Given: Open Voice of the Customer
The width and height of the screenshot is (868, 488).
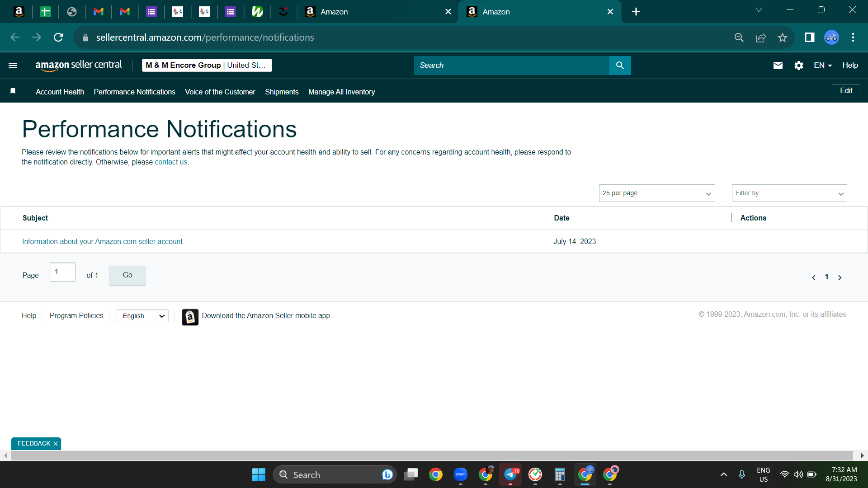Looking at the screenshot, I should click(x=220, y=92).
